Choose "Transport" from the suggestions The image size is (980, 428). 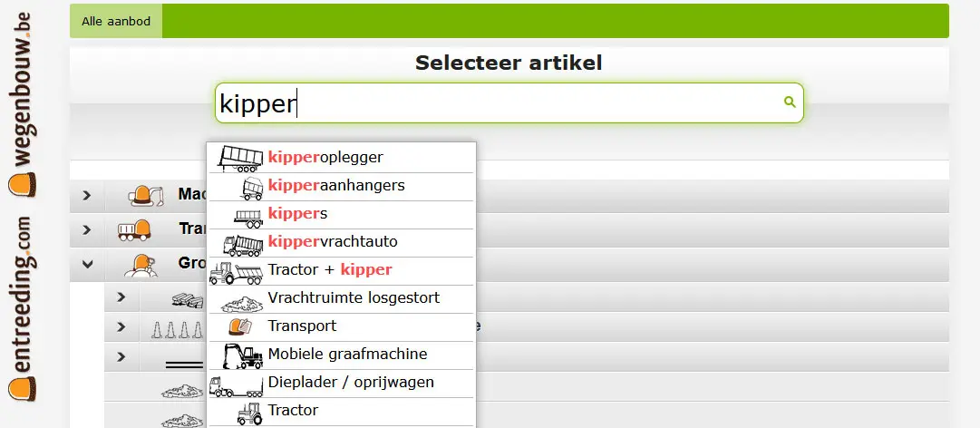[x=302, y=326]
